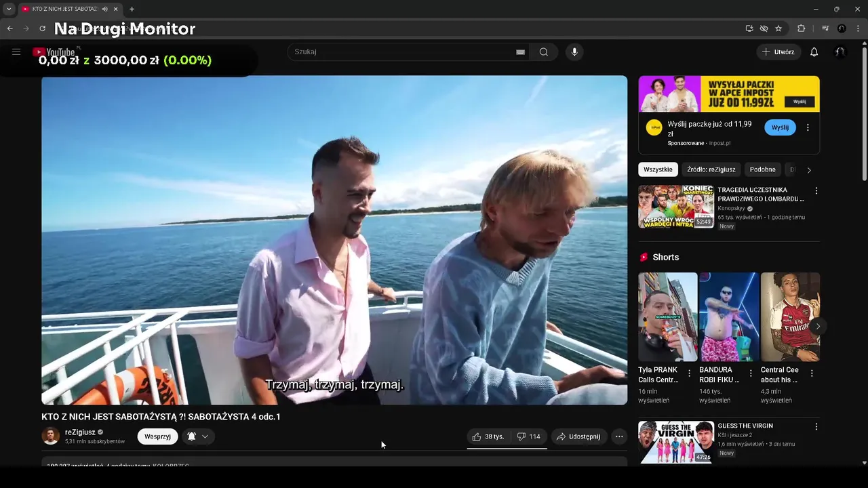This screenshot has height=488, width=868.
Task: Open the browser media control icon
Action: click(x=825, y=28)
